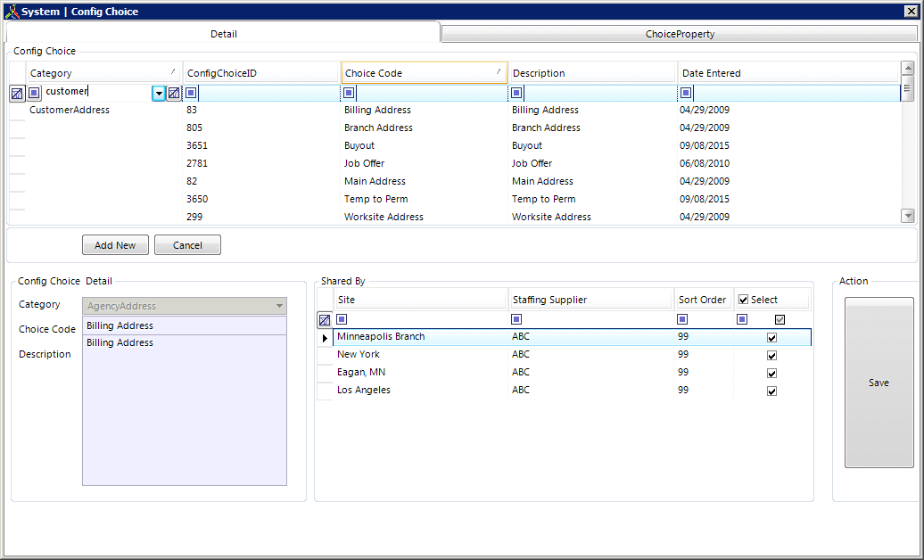Switch to the Detail tab

(223, 34)
